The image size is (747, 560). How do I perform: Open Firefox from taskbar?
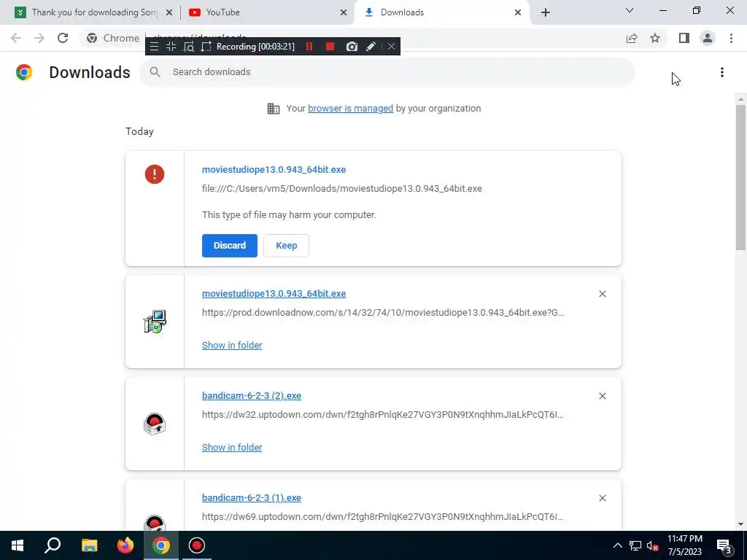tap(125, 545)
